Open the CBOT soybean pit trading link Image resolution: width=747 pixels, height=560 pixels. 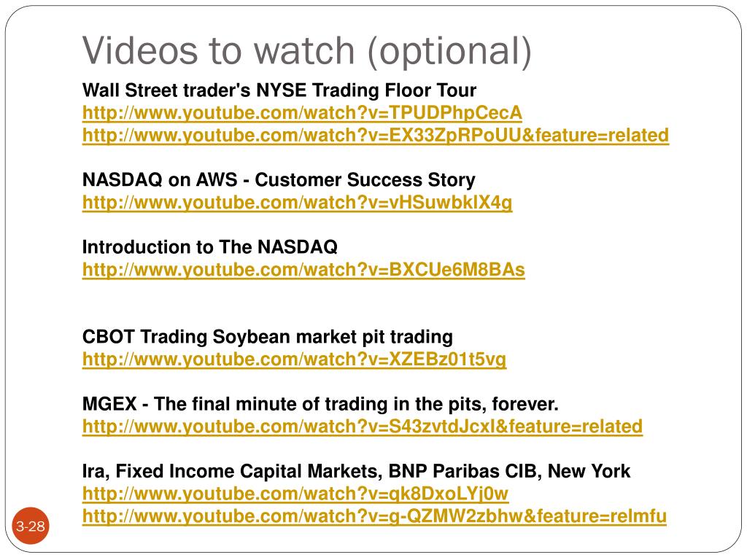tap(294, 359)
